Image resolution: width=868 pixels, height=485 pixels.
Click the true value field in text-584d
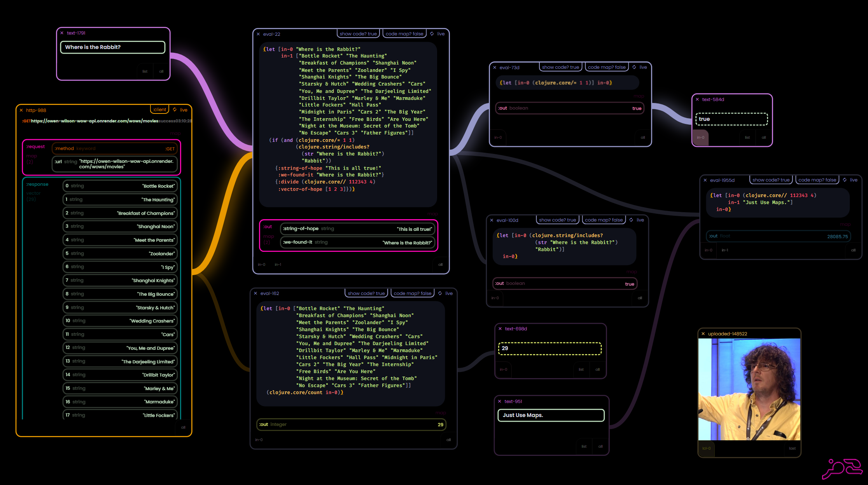pos(731,119)
